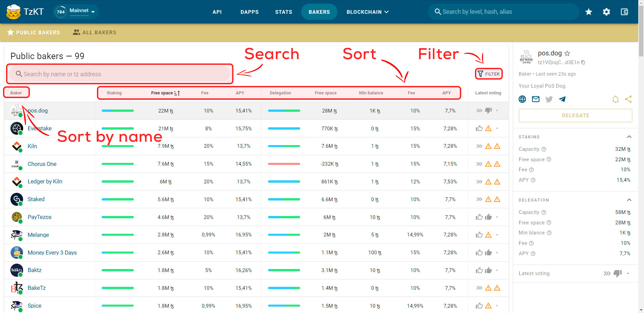This screenshot has width=644, height=313.
Task: Sort bakers by Baker name header
Action: click(16, 93)
